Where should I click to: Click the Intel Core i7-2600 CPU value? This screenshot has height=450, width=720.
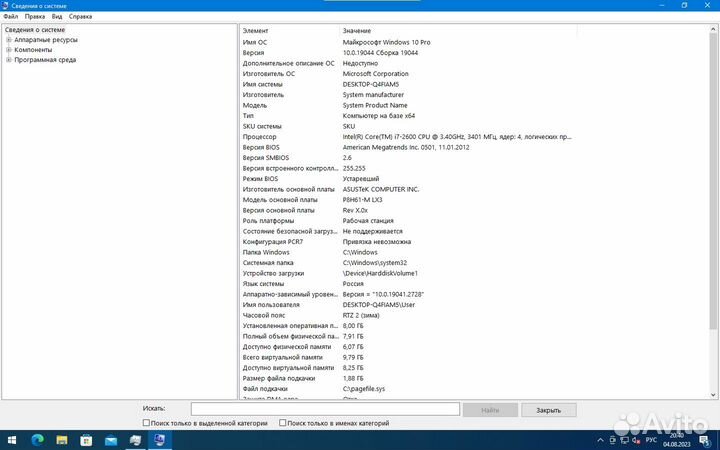point(457,137)
